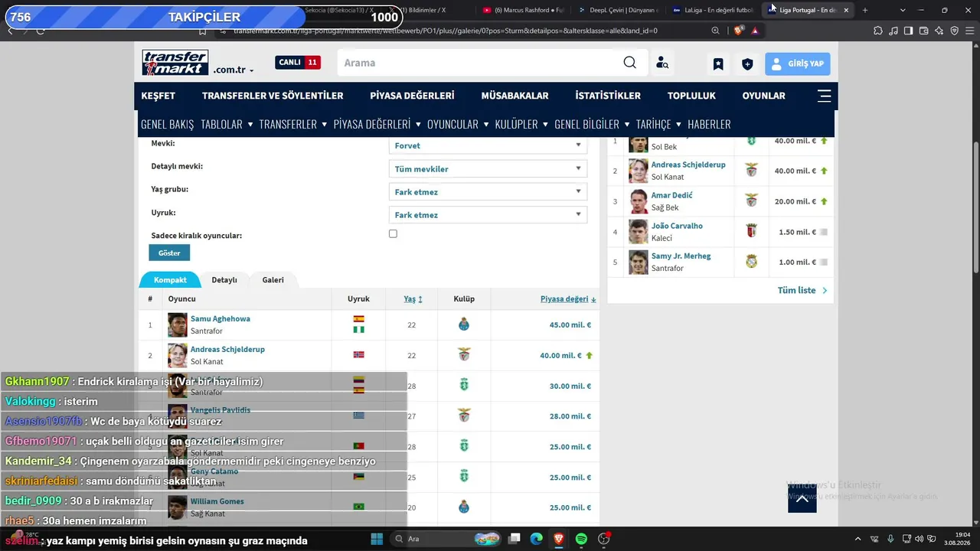Open TRANSFERLER VE SÖYLENTİLER menu
This screenshot has height=551, width=980.
pyautogui.click(x=273, y=96)
